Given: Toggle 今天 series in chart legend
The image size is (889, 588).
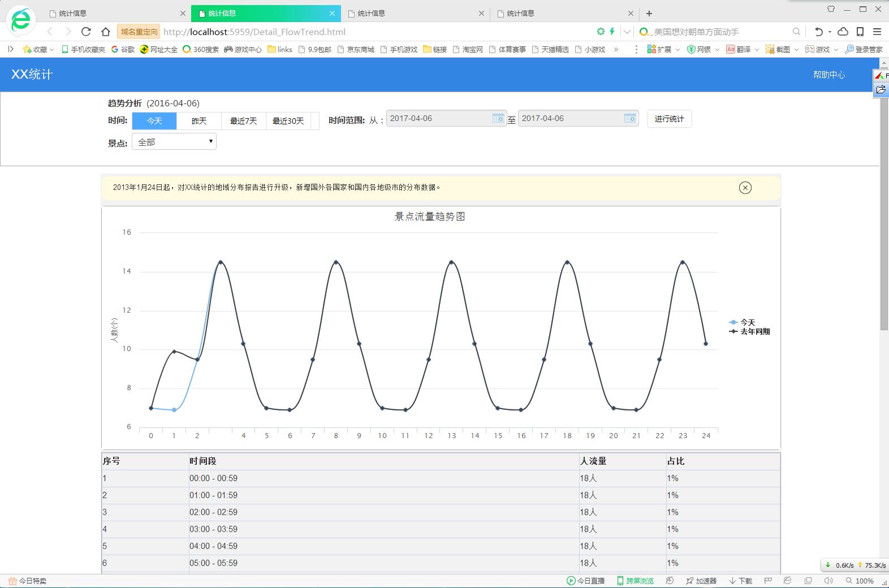Looking at the screenshot, I should pos(743,322).
